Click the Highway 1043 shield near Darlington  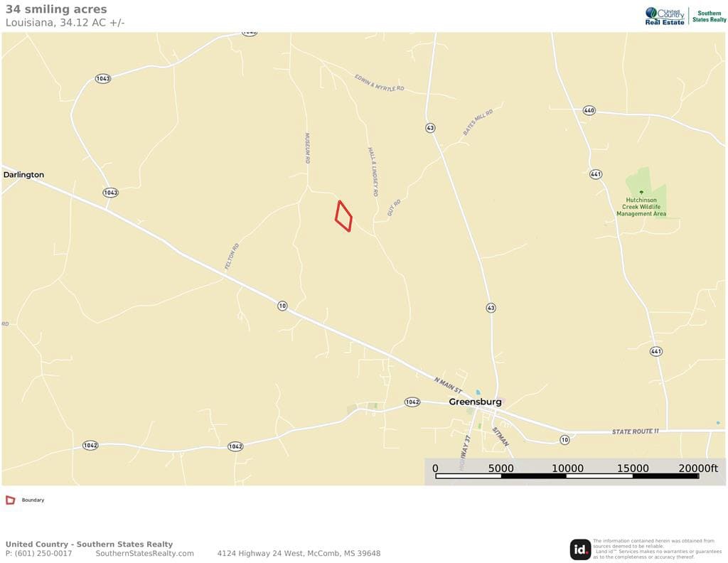[x=110, y=193]
